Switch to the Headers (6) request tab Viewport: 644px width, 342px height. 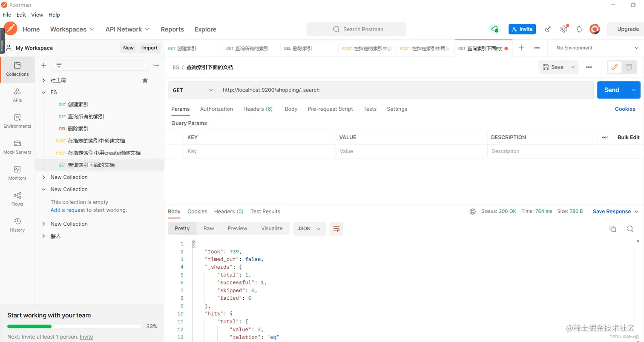tap(258, 109)
